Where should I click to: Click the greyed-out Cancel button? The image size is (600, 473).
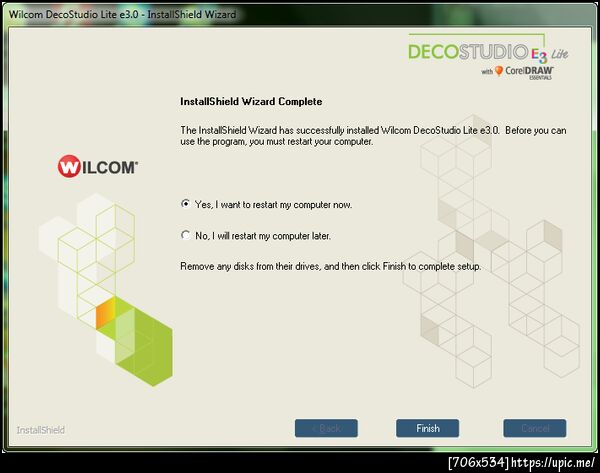tap(535, 428)
